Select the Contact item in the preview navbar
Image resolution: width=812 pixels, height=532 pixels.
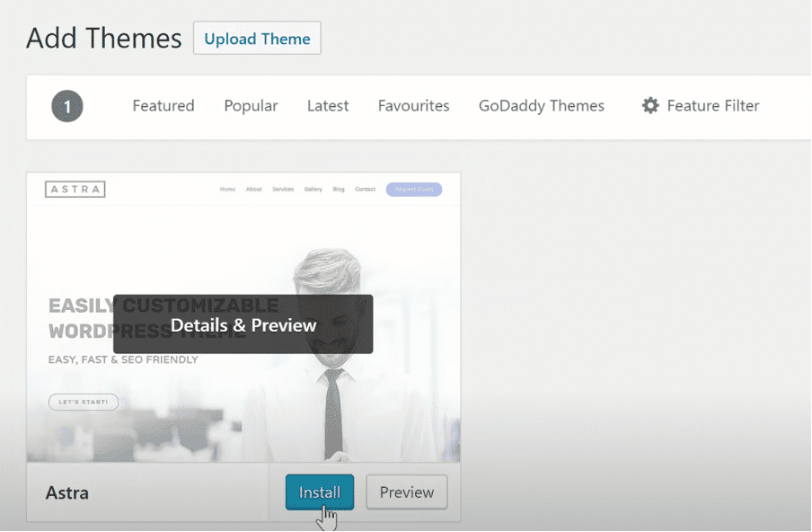coord(365,190)
